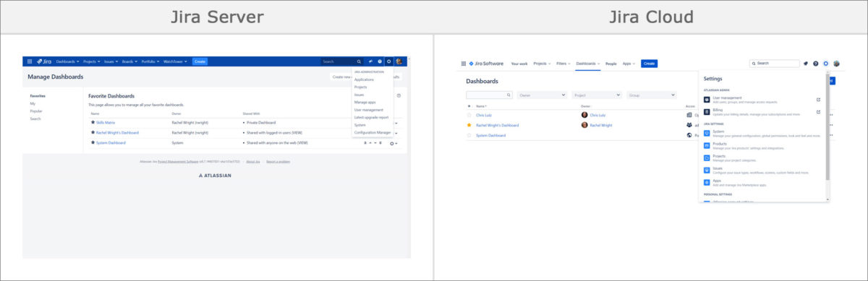Open the Jira Server app switcher grid
868x281 pixels.
[29, 61]
